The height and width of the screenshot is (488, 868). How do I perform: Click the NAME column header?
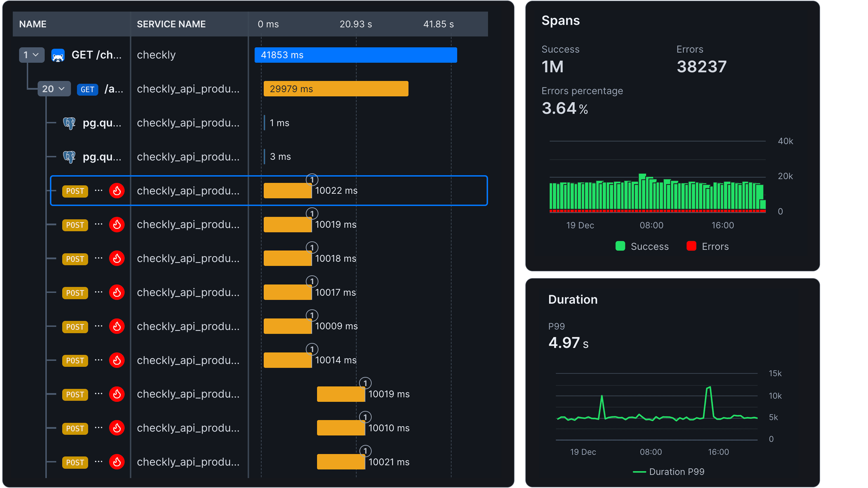[x=33, y=24]
